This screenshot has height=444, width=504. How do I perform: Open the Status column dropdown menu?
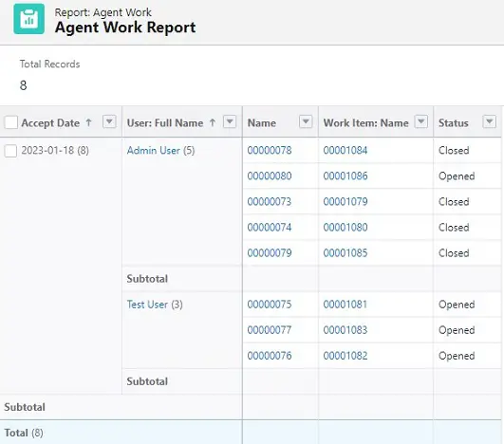click(x=489, y=121)
